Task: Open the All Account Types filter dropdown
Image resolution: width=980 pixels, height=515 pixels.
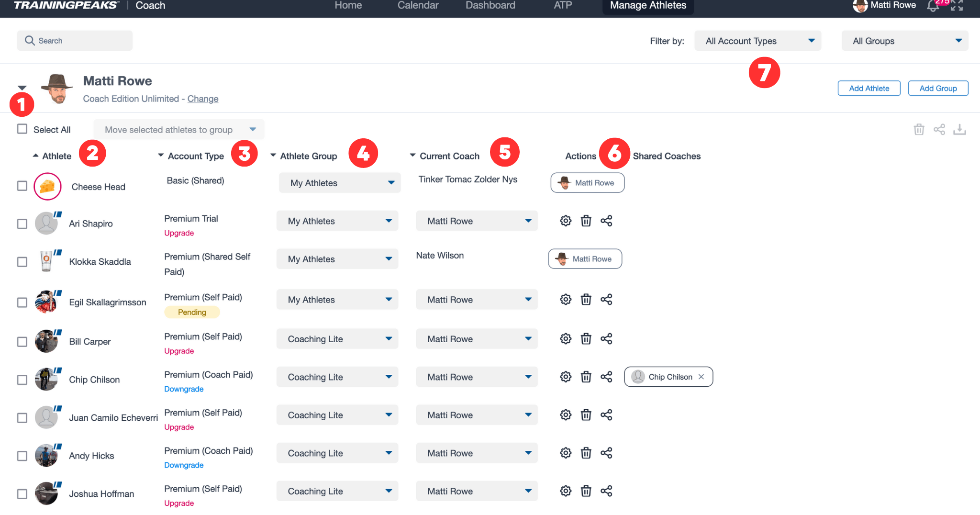Action: (757, 41)
